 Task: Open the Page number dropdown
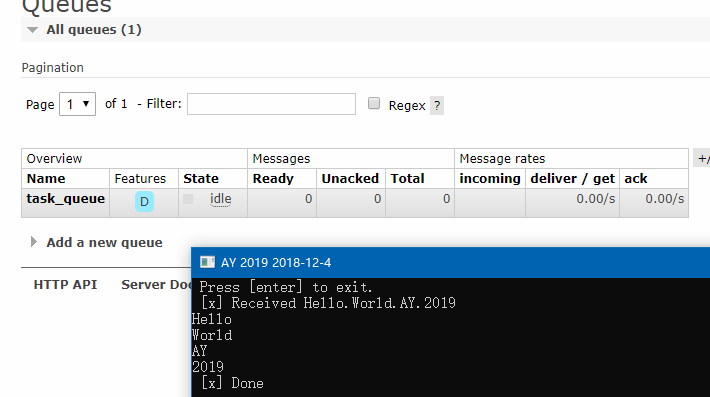(x=77, y=104)
